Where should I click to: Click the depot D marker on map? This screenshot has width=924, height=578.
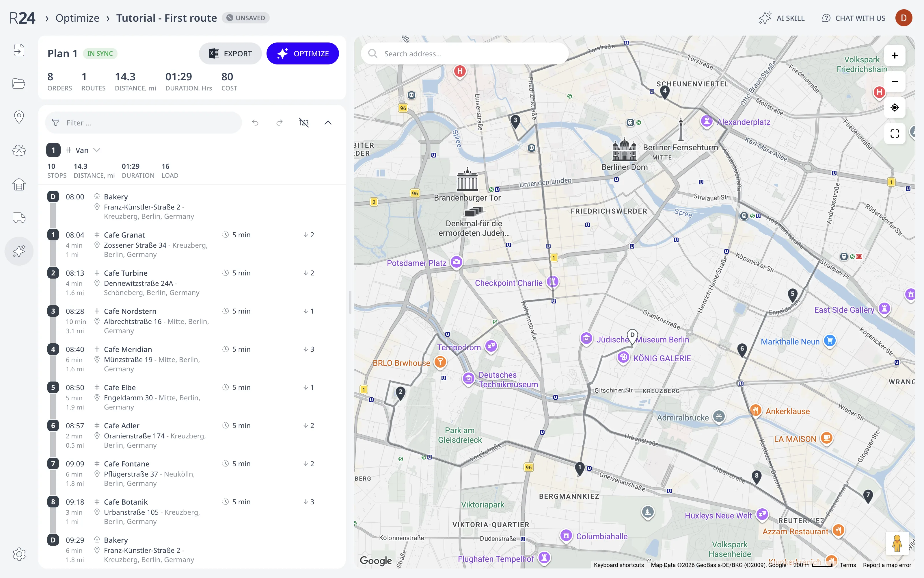pos(632,336)
